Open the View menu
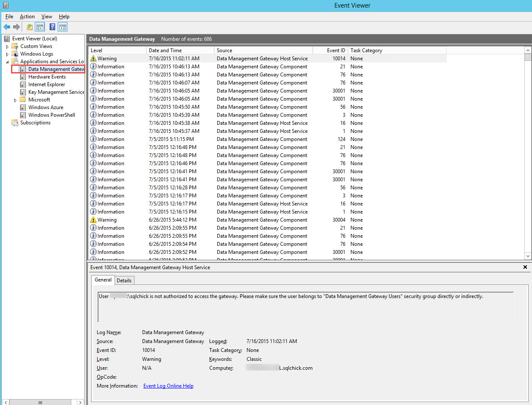 [x=47, y=17]
